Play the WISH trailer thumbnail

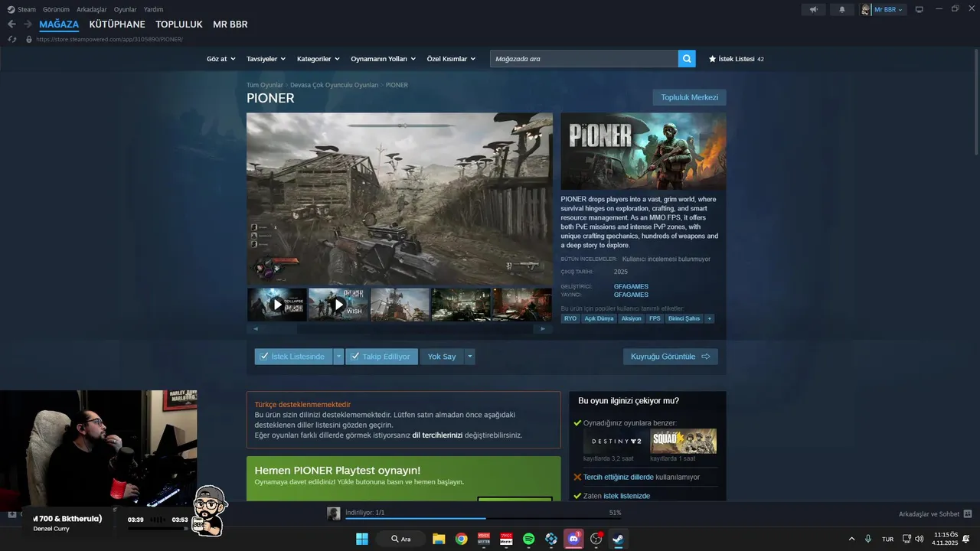(x=338, y=305)
